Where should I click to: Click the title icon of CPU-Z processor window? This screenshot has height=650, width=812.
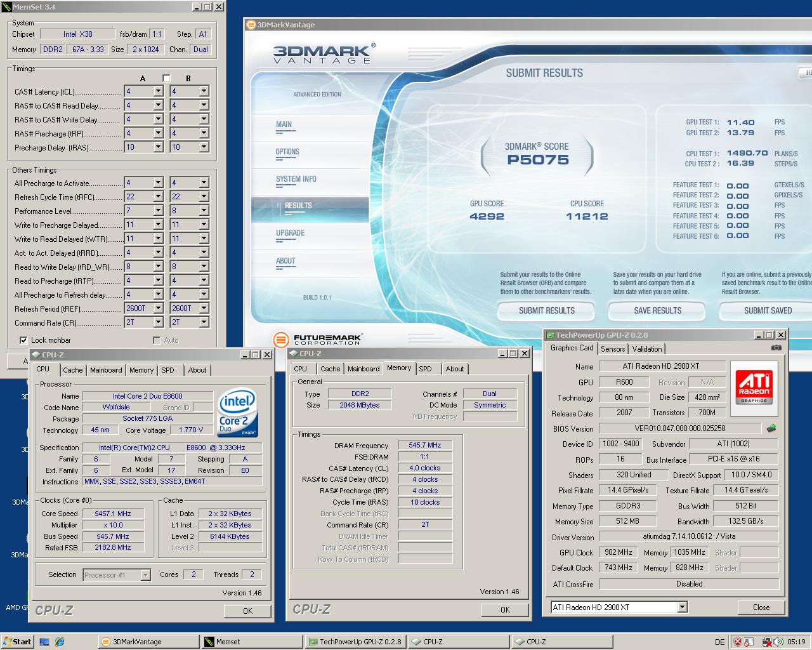click(x=36, y=355)
